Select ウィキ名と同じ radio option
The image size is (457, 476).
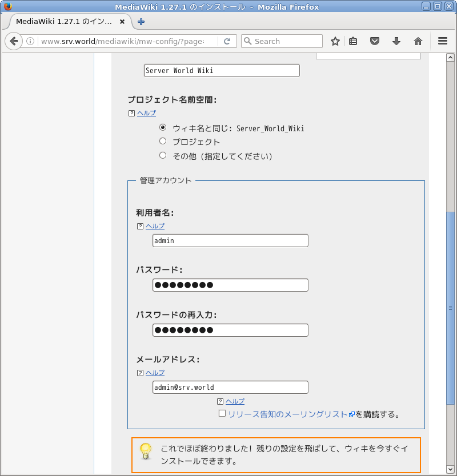[163, 127]
